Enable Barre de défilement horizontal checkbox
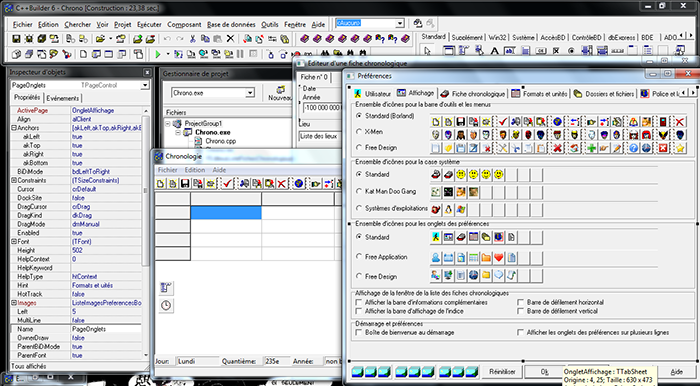Image resolution: width=700 pixels, height=386 pixels. [x=520, y=302]
